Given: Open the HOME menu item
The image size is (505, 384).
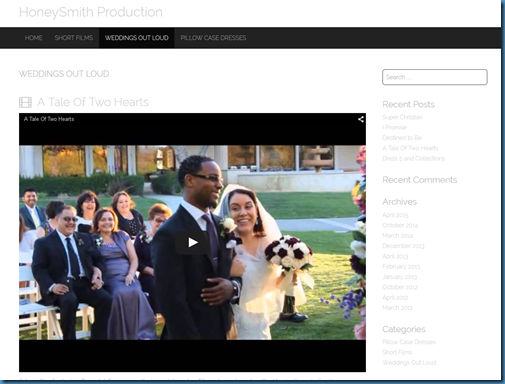Looking at the screenshot, I should coord(33,38).
